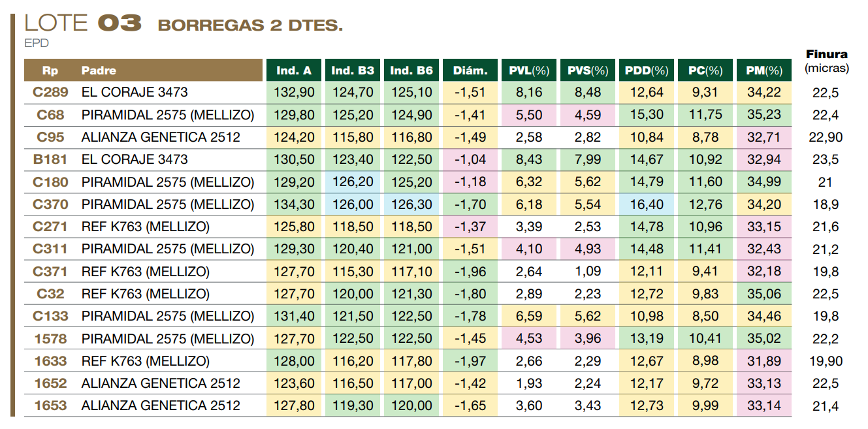Click the Ind. B3 column header
Viewport: 868px width, 429px height.
[353, 71]
